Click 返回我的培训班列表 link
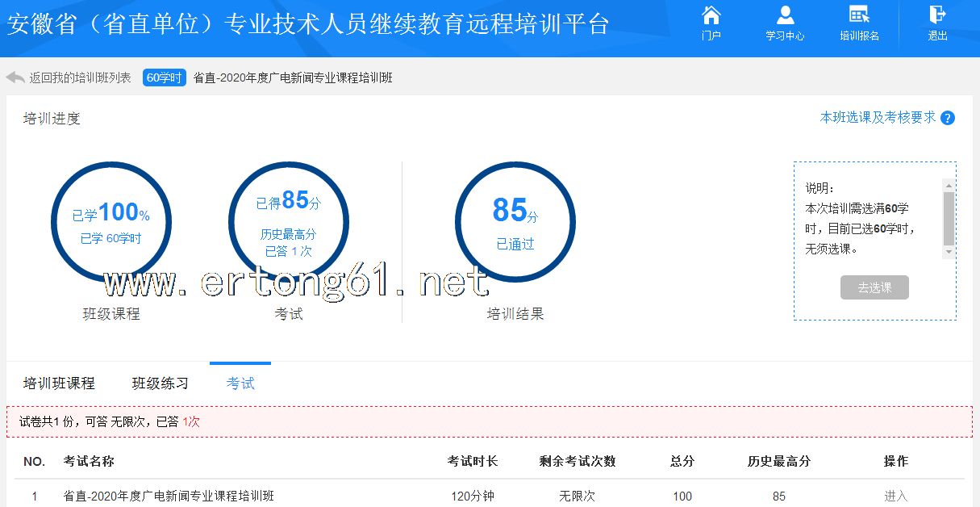This screenshot has width=980, height=507. [x=80, y=78]
